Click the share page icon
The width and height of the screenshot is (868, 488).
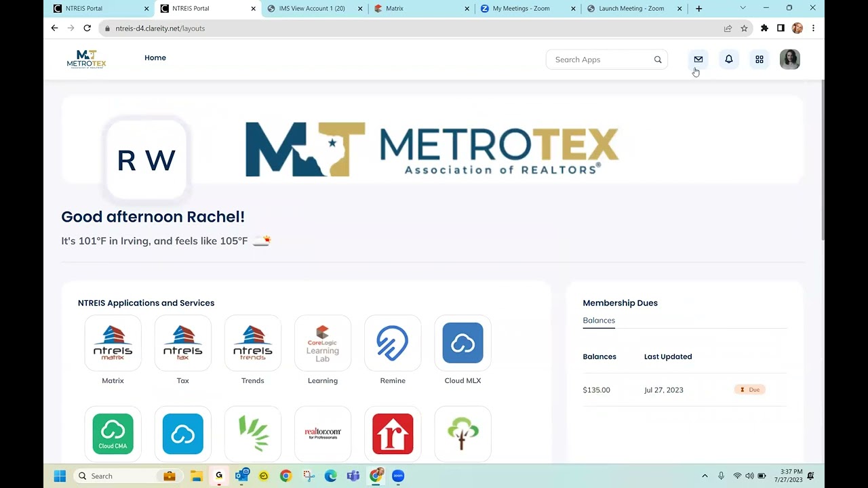click(x=728, y=28)
